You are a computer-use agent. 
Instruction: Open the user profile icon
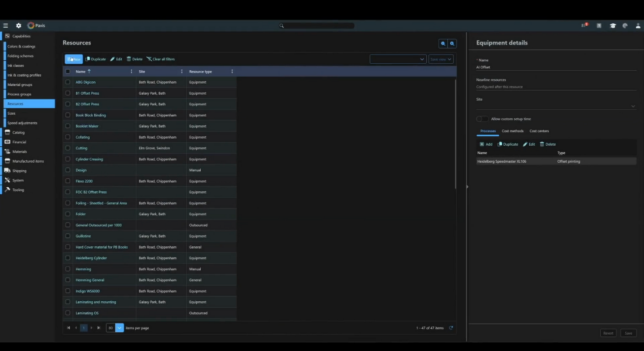(638, 26)
